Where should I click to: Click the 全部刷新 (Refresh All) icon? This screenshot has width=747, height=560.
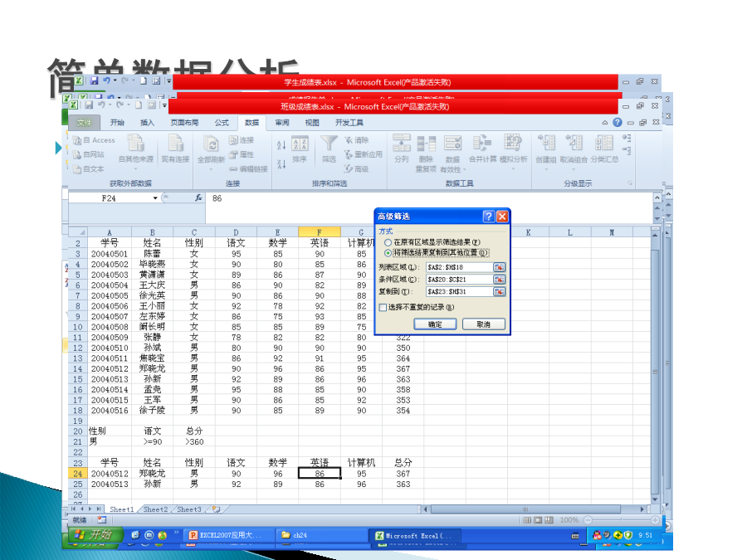(211, 145)
